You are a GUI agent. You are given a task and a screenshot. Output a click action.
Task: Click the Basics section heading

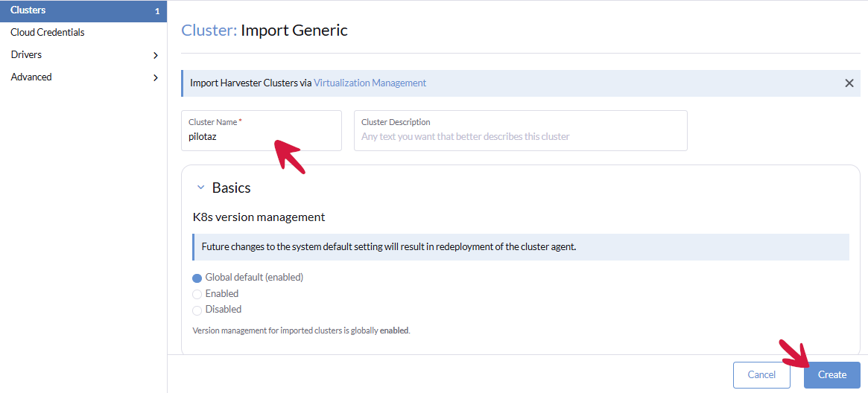pos(231,188)
